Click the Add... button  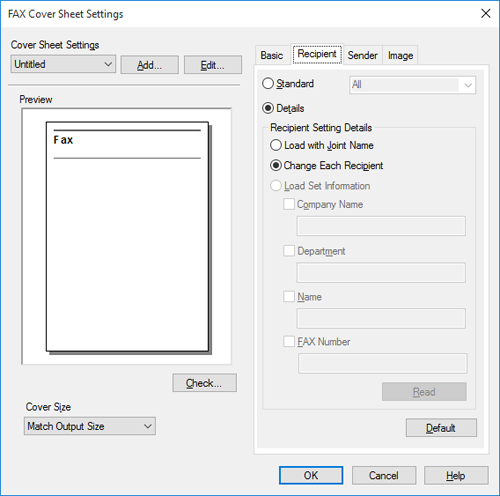pos(149,65)
